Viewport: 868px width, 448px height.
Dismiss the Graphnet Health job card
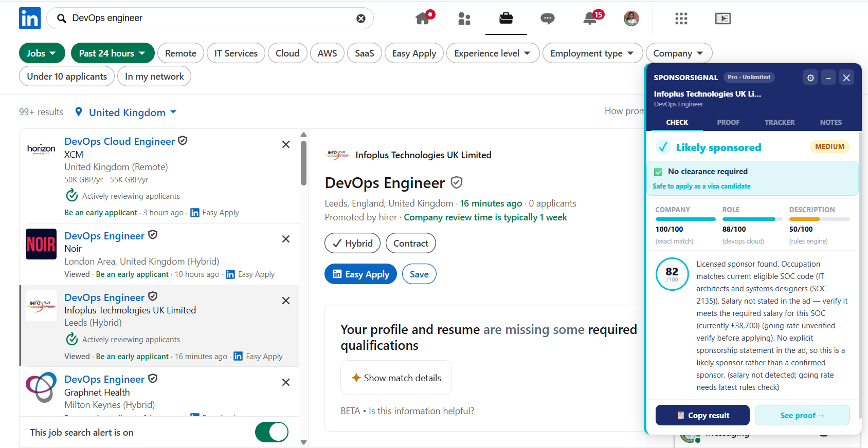click(286, 382)
